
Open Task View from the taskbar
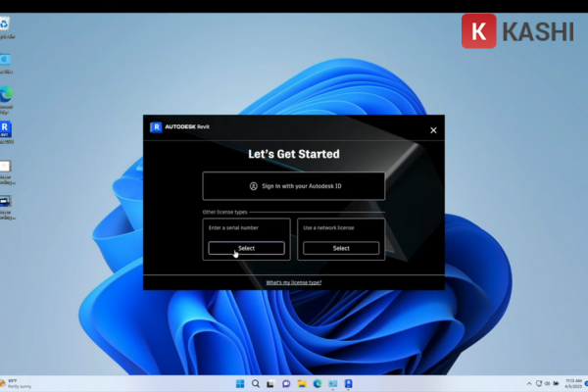[x=270, y=384]
